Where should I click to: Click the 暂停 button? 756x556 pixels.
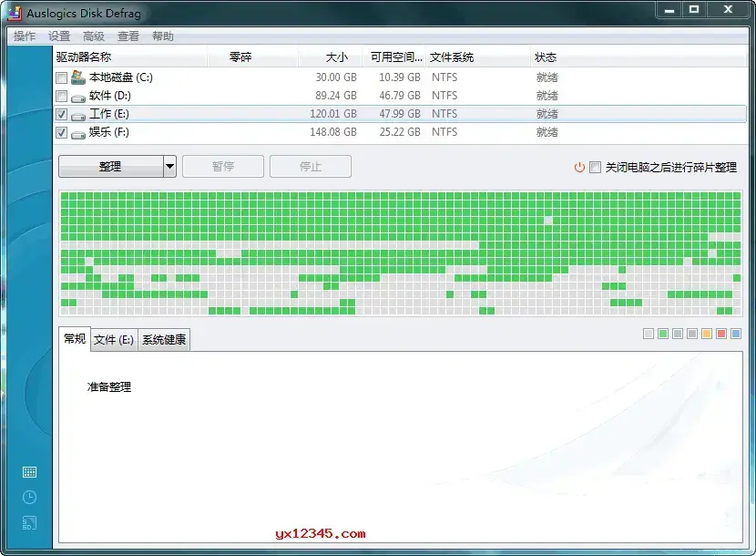223,167
